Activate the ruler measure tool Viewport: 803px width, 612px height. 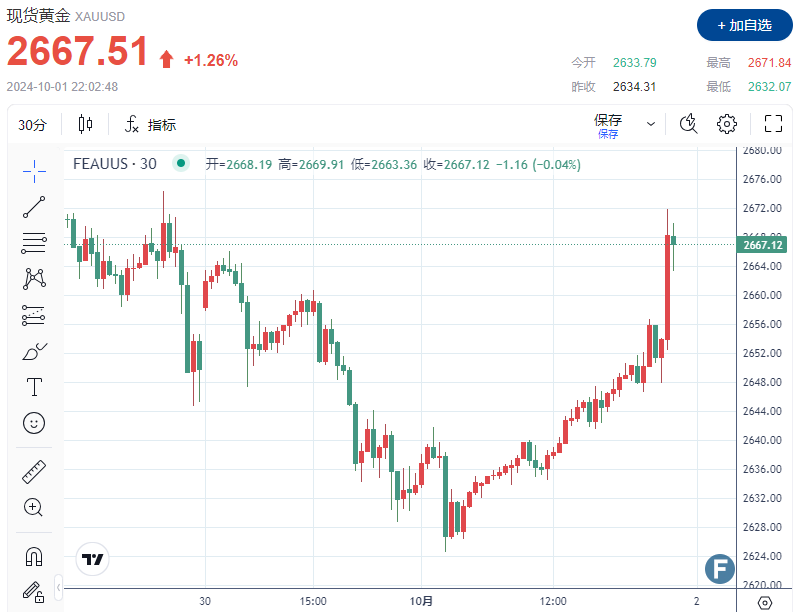(34, 472)
